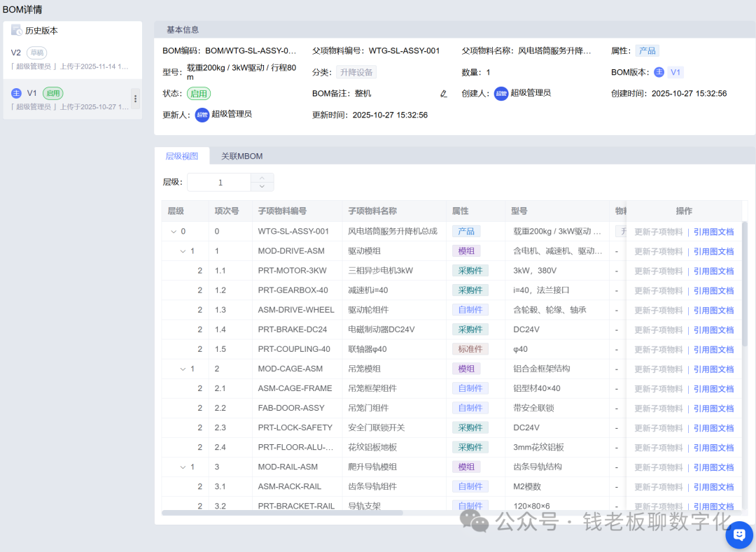Click the 采购件 tag of PRT-BRAKE-DC24
The height and width of the screenshot is (552, 756).
pyautogui.click(x=470, y=330)
